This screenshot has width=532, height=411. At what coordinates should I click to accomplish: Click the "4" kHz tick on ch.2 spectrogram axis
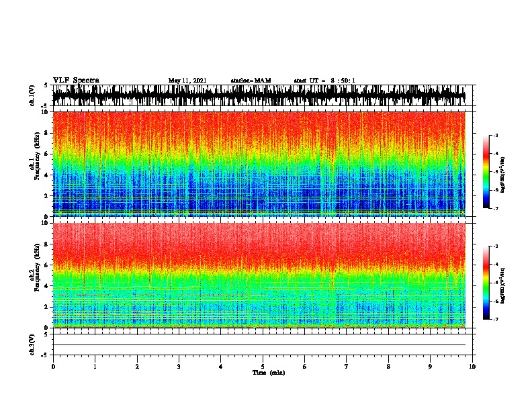47,286
